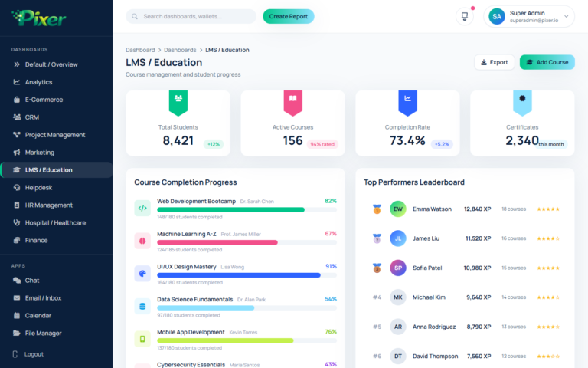Click the "12,840 XP" value
588x368 pixels.
[478, 209]
